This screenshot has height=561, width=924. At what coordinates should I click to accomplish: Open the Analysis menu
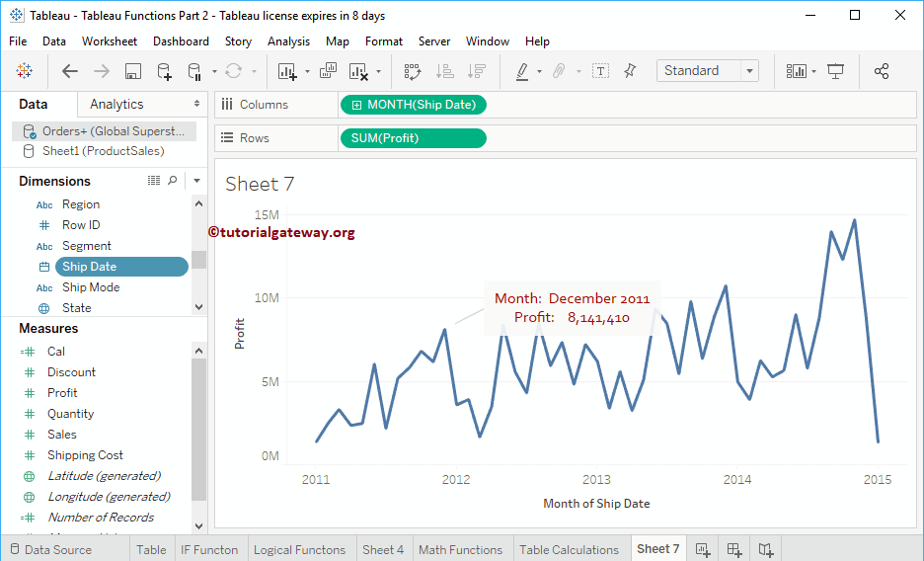[288, 41]
